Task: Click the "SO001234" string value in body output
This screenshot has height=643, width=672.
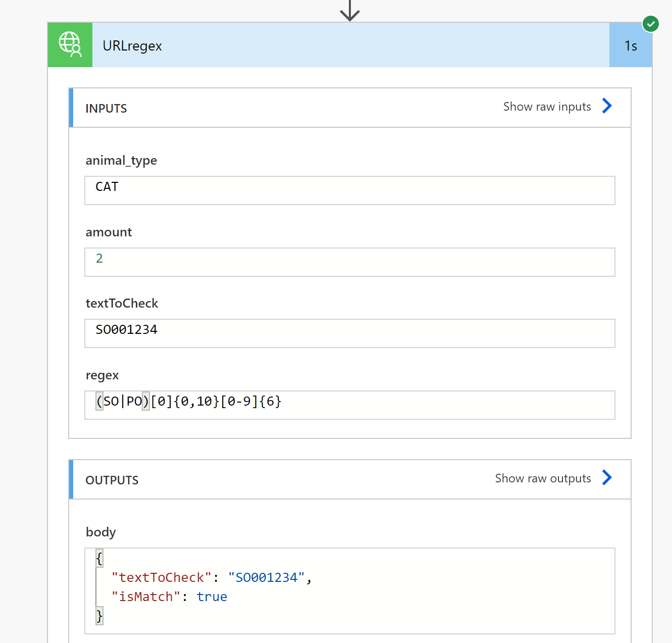Action: coord(266,578)
